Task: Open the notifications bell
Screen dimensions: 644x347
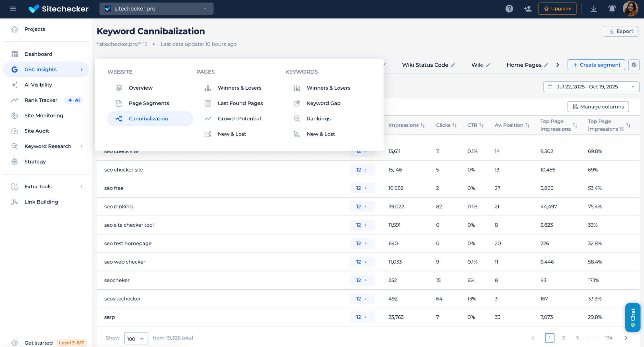Action: [612, 9]
